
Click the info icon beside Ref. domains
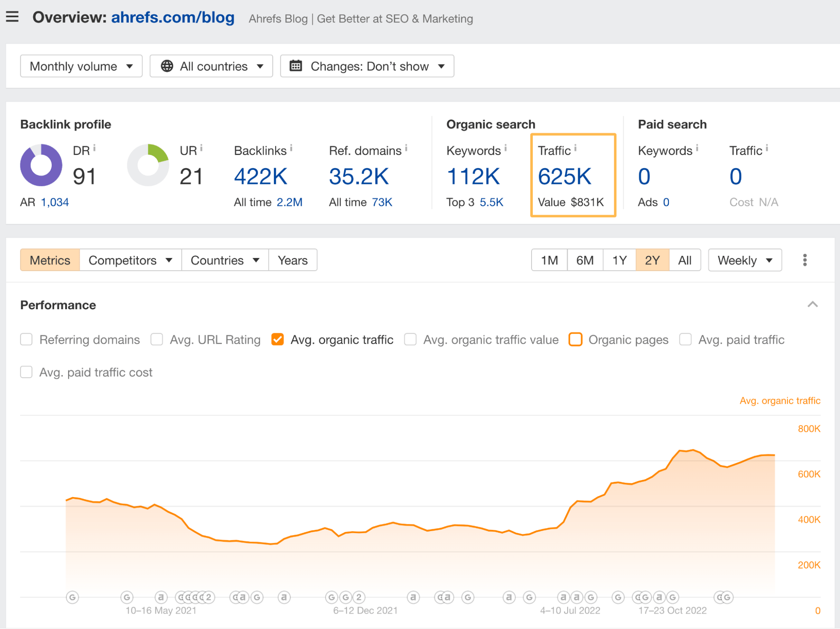pyautogui.click(x=406, y=147)
